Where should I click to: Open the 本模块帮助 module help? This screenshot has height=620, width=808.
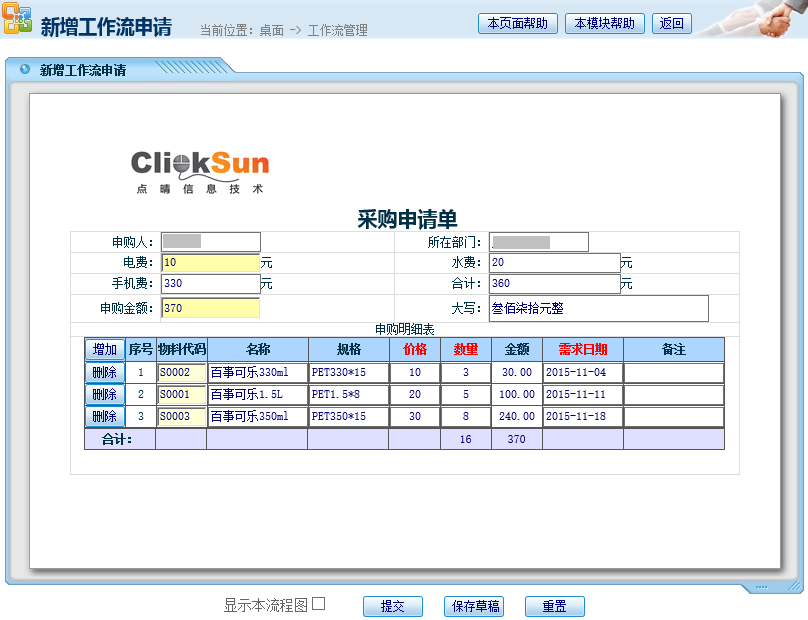(604, 23)
